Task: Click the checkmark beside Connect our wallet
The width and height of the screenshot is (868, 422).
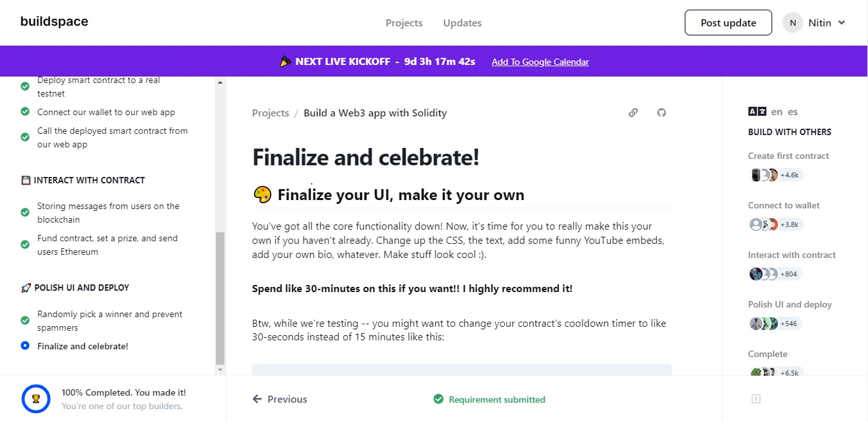Action: (25, 112)
